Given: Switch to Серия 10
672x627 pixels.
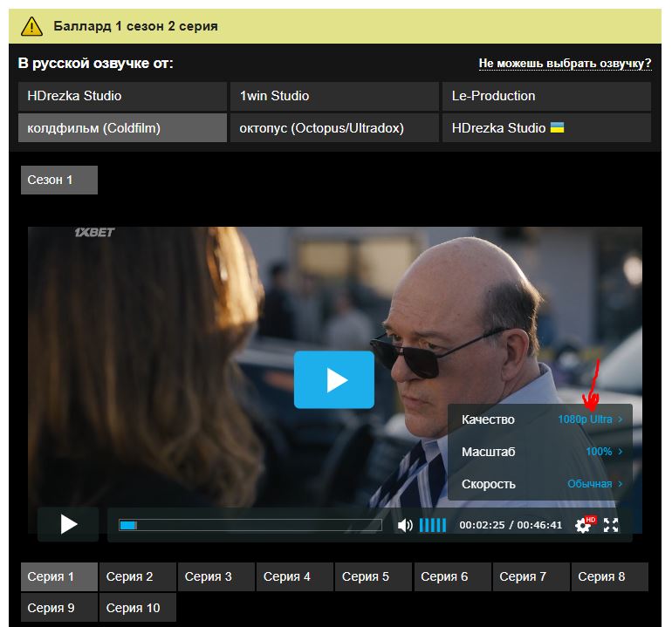Looking at the screenshot, I should tap(138, 608).
